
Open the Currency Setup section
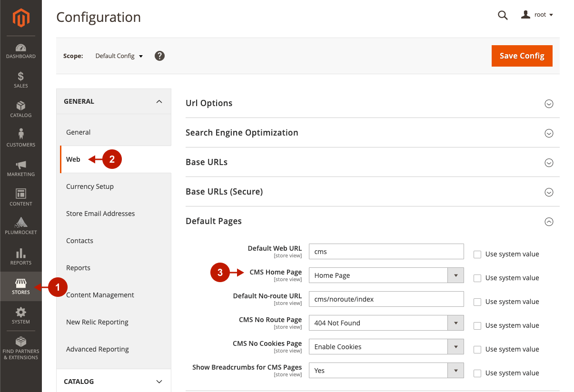pos(90,186)
